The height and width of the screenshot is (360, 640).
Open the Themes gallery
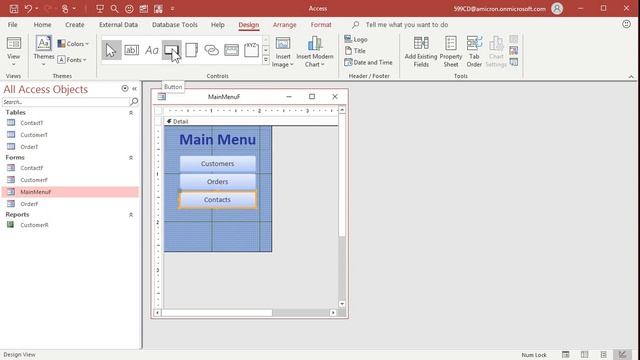pos(44,51)
